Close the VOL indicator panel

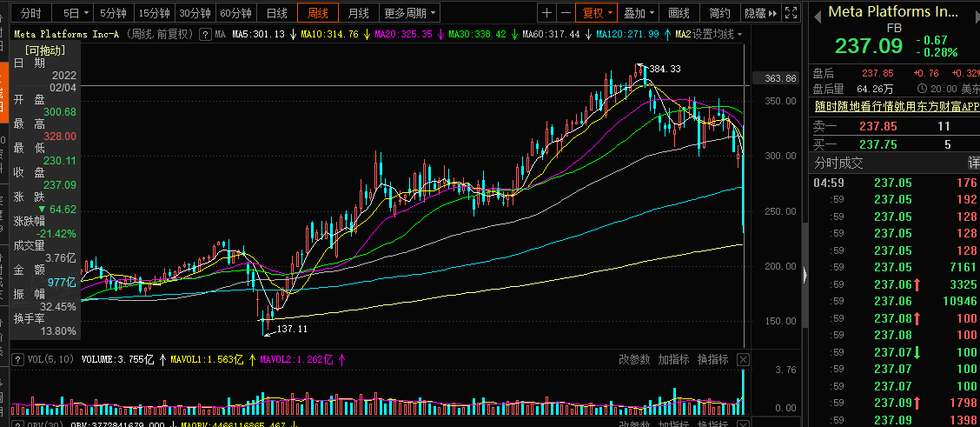pos(743,359)
